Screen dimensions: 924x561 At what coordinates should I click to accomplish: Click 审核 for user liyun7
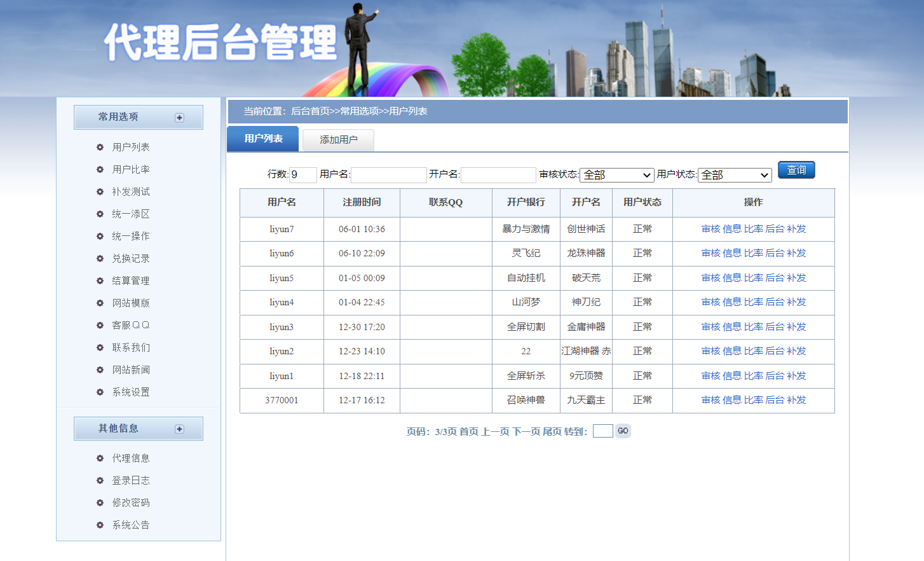711,229
